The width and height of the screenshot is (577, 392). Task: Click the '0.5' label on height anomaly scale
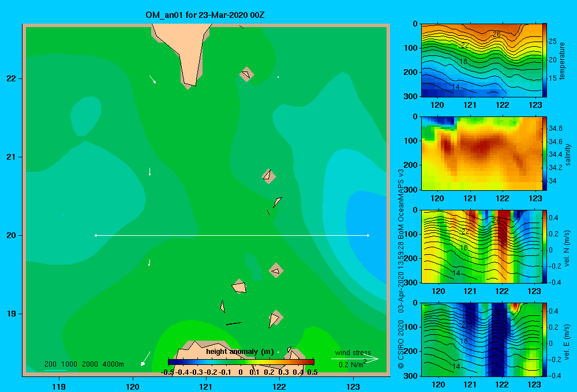pyautogui.click(x=312, y=372)
